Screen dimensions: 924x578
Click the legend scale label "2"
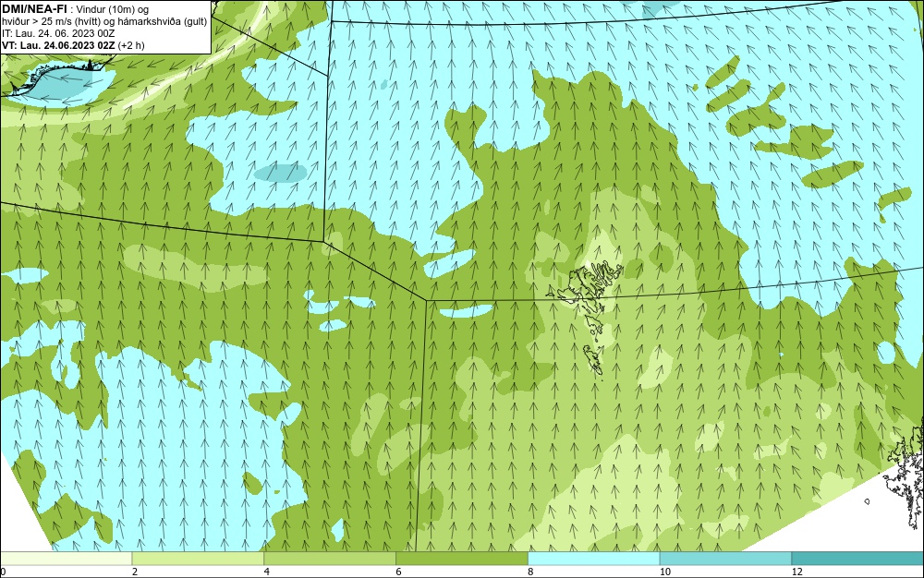[x=135, y=572]
